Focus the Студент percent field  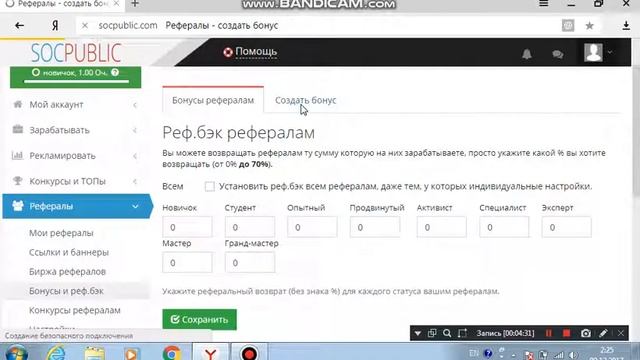click(x=249, y=227)
